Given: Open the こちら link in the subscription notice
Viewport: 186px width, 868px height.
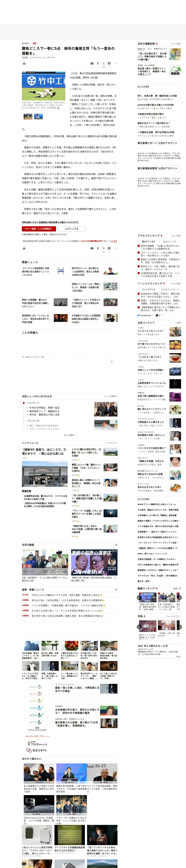Looking at the screenshot, I should point(114,241).
